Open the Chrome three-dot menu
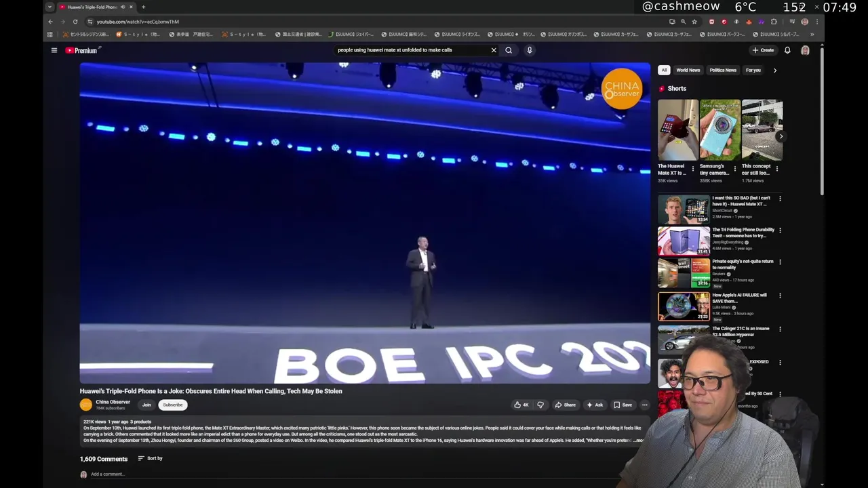This screenshot has height=488, width=868. (x=817, y=22)
